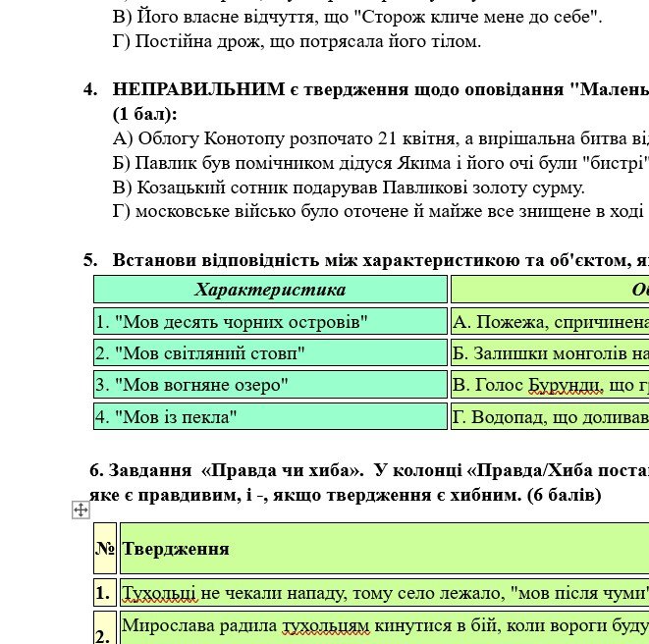Viewport: 649px width, 644px height.
Task: Click cell Г 'Водопад, що доливав'
Action: pos(549,417)
